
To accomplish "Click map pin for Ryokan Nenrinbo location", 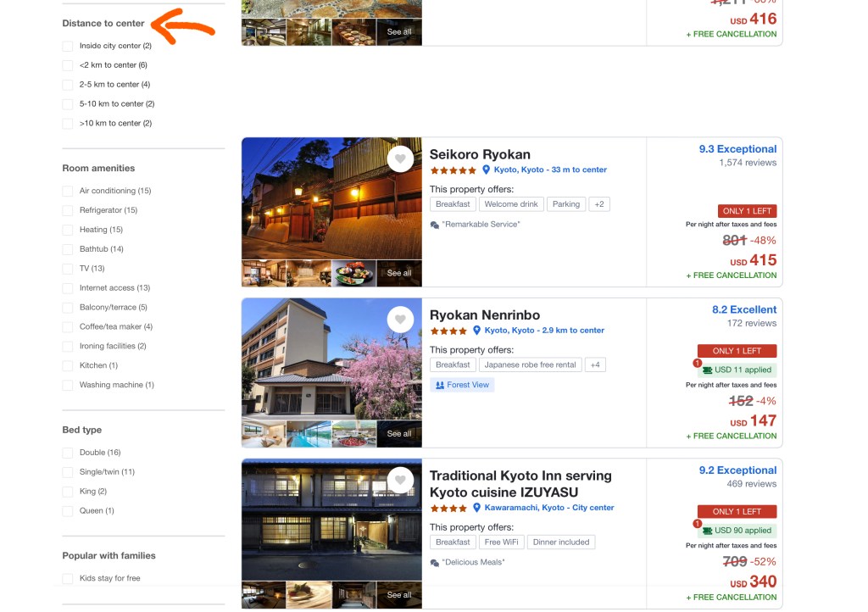I will (x=476, y=331).
